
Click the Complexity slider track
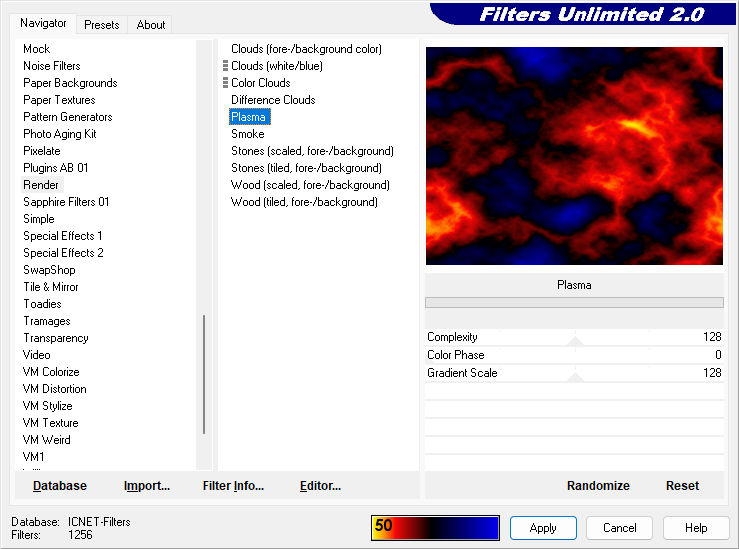574,337
